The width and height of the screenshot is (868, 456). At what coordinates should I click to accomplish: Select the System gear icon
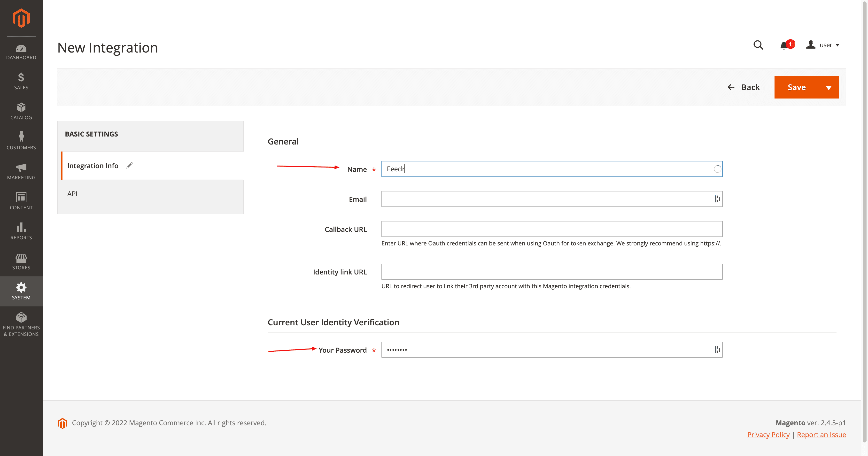21,291
